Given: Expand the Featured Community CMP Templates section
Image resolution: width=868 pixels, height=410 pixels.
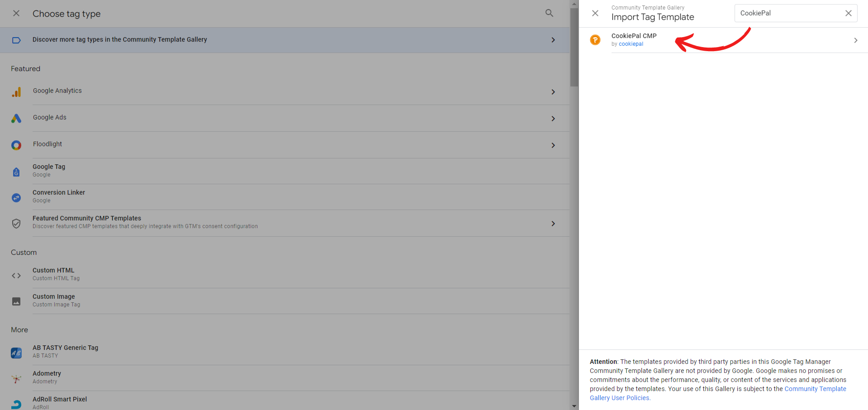Looking at the screenshot, I should pos(553,223).
